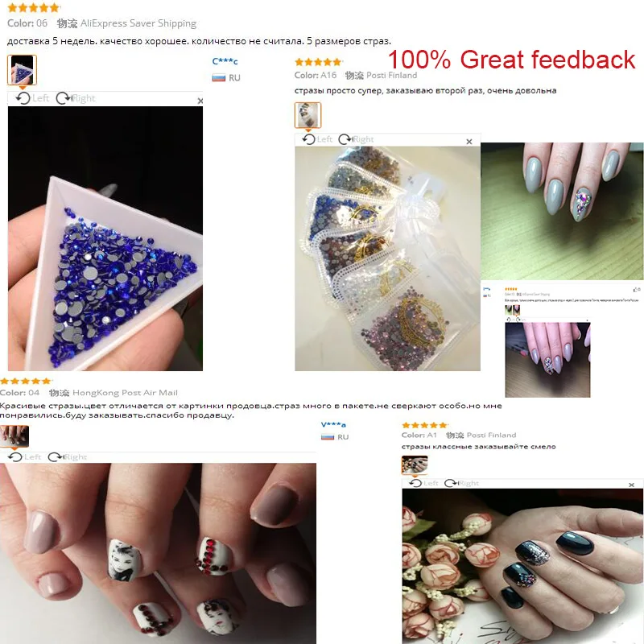Viewport: 644px width, 644px height.
Task: Open the Color 04 review thumbnail
Action: (14, 436)
